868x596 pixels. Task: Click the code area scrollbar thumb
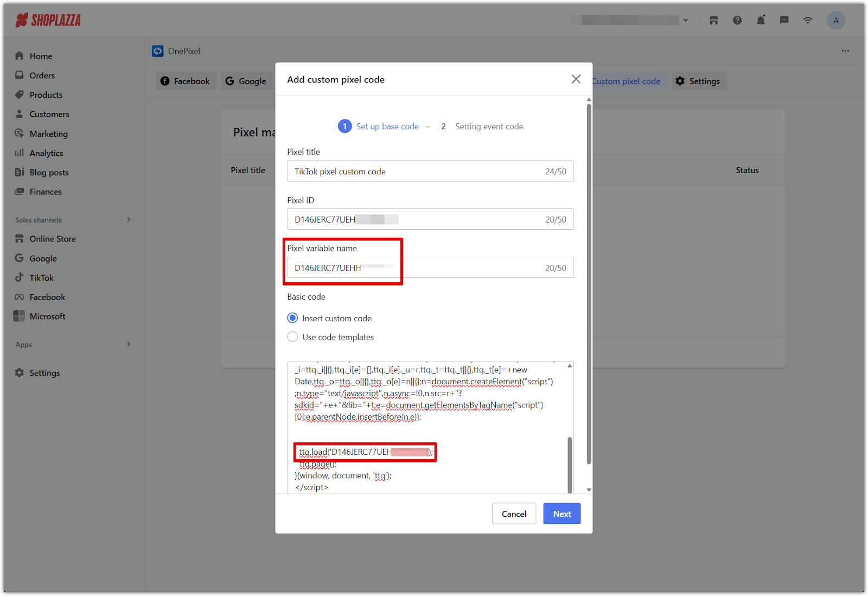point(570,465)
